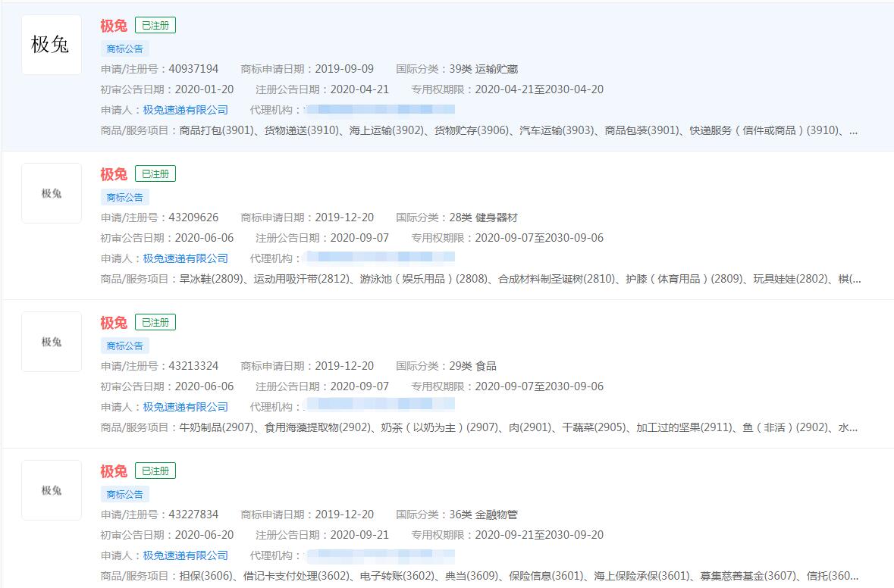
Task: Click the blurred agency name in entry 43227834
Action: (380, 555)
